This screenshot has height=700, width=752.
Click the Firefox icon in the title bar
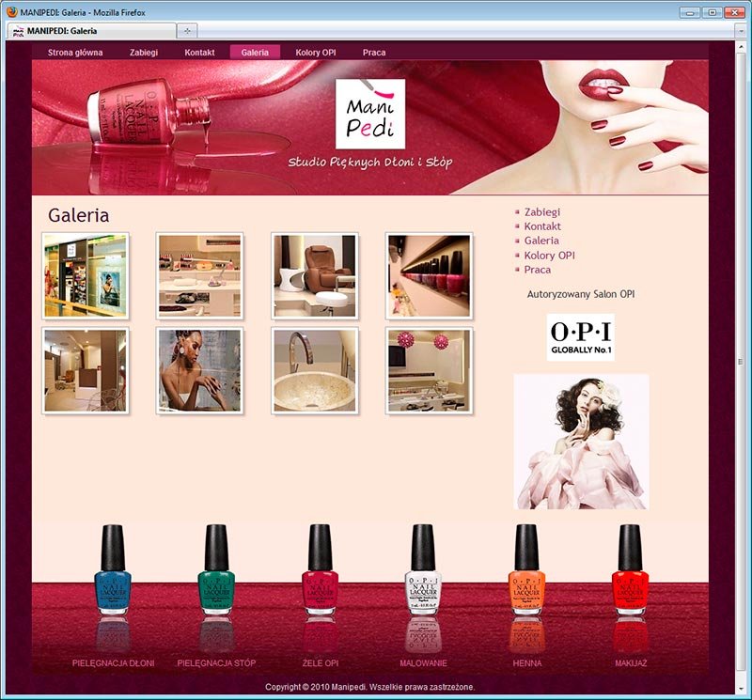(x=12, y=12)
